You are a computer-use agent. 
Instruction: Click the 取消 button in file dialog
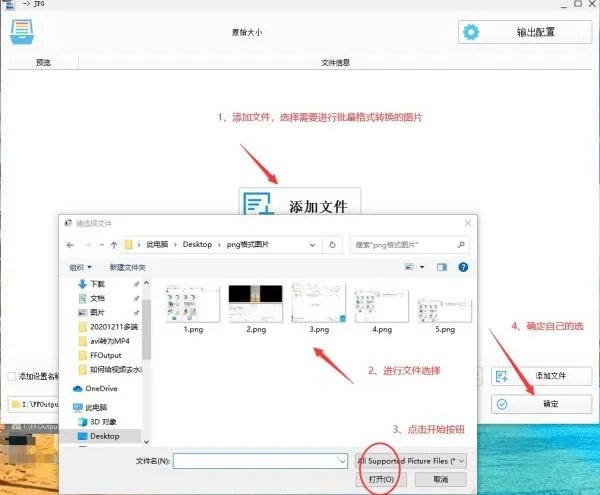[x=440, y=479]
